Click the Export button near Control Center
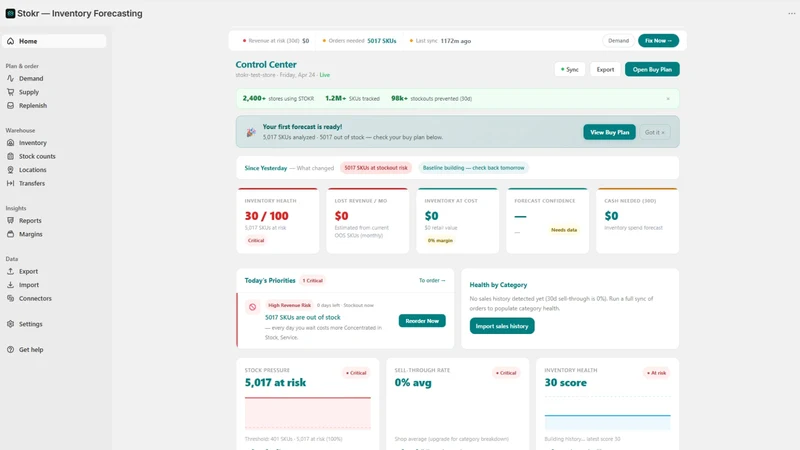 605,69
